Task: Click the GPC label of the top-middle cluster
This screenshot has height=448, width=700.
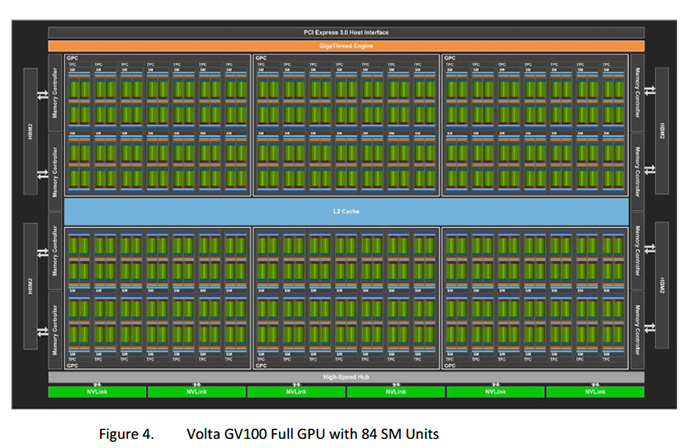Action: tap(261, 58)
